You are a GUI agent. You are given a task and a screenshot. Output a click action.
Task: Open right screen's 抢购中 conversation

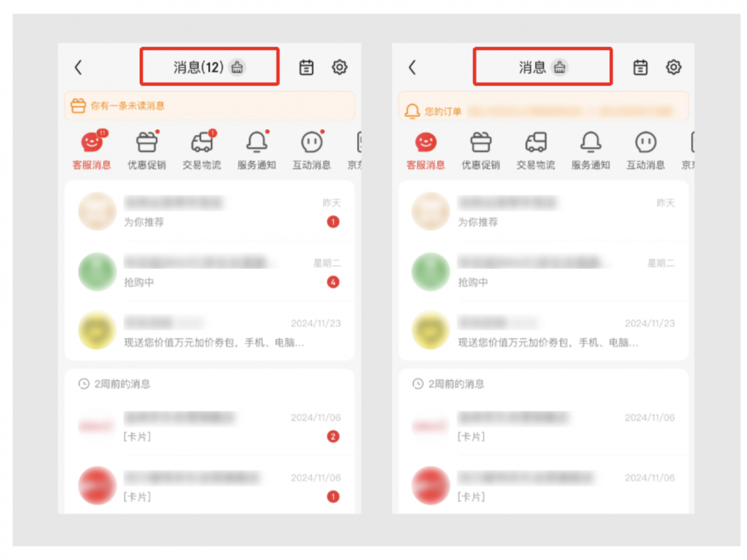(x=544, y=272)
